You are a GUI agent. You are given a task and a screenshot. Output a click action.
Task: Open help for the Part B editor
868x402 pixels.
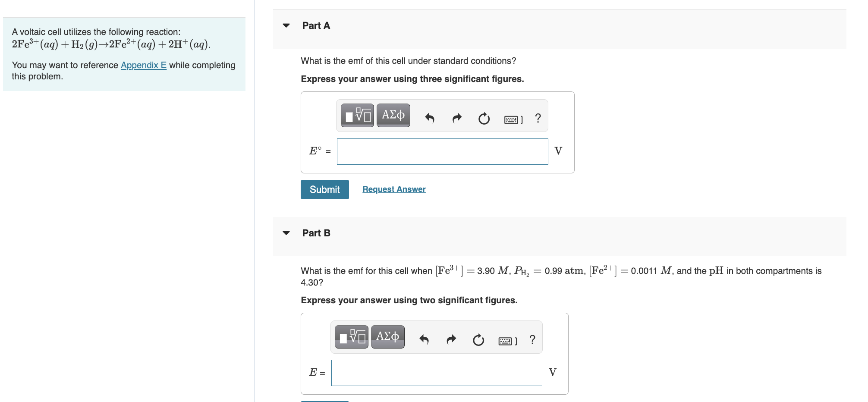(532, 339)
